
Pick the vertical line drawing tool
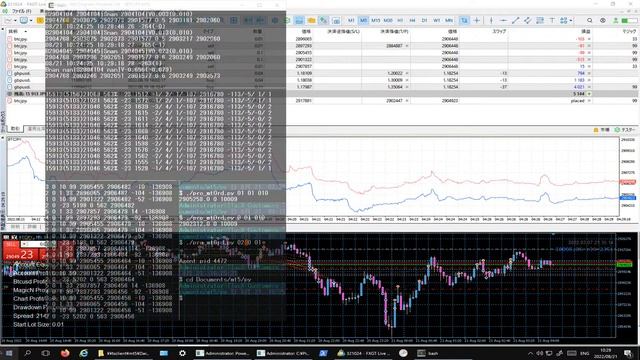pyautogui.click(x=491, y=20)
